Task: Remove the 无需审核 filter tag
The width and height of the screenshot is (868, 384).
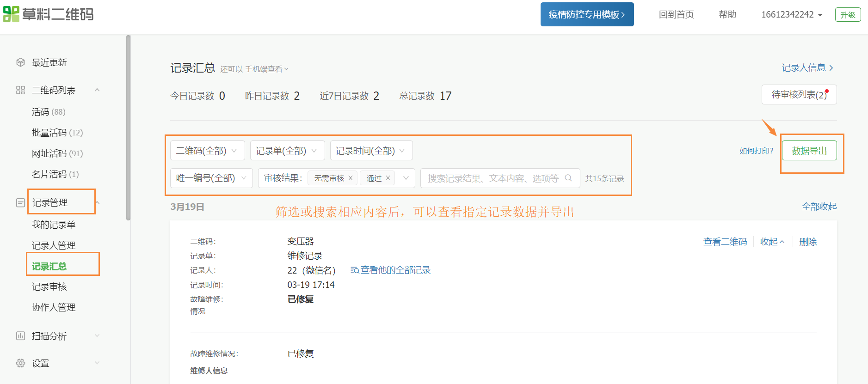Action: (351, 178)
